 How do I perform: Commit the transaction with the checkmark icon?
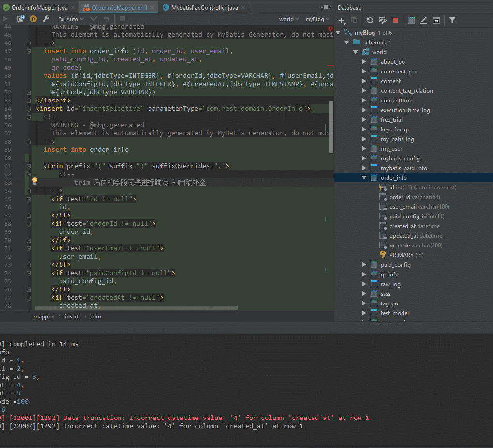(x=94, y=18)
